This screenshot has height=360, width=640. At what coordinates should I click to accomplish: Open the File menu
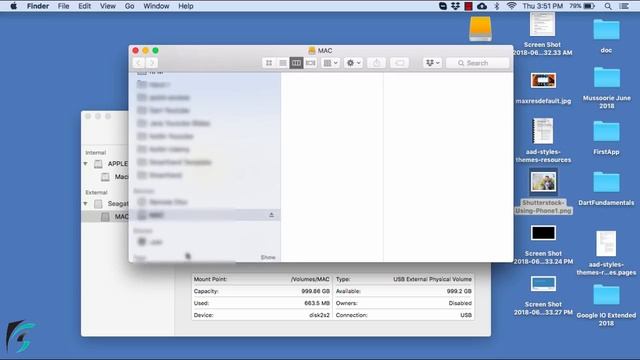[x=63, y=6]
